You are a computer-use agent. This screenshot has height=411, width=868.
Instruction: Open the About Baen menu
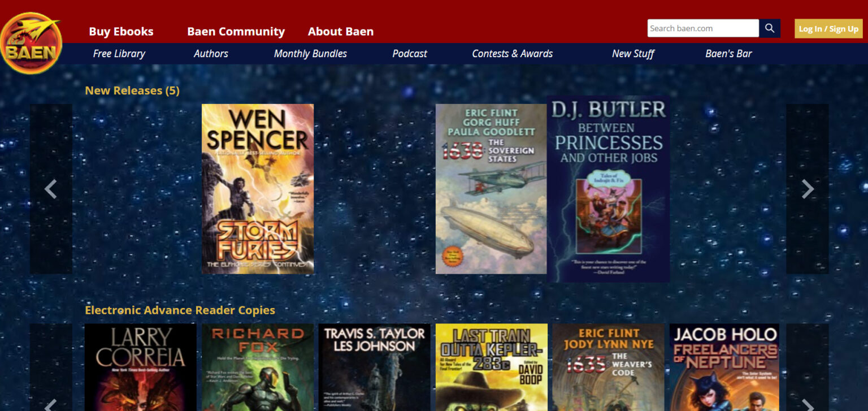tap(340, 32)
